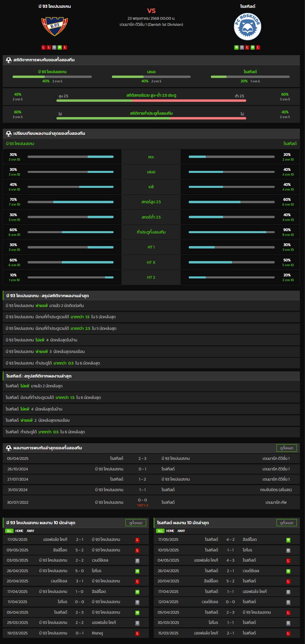Viewport: 305px width, 644px height.
Task: Click L badge of B93's 19/03/2025 Rishoj row
Action: click(x=137, y=633)
